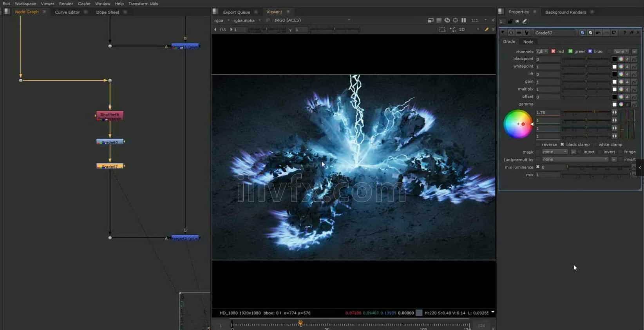This screenshot has width=644, height=330.
Task: Select the Grade65 node
Action: coord(110,142)
